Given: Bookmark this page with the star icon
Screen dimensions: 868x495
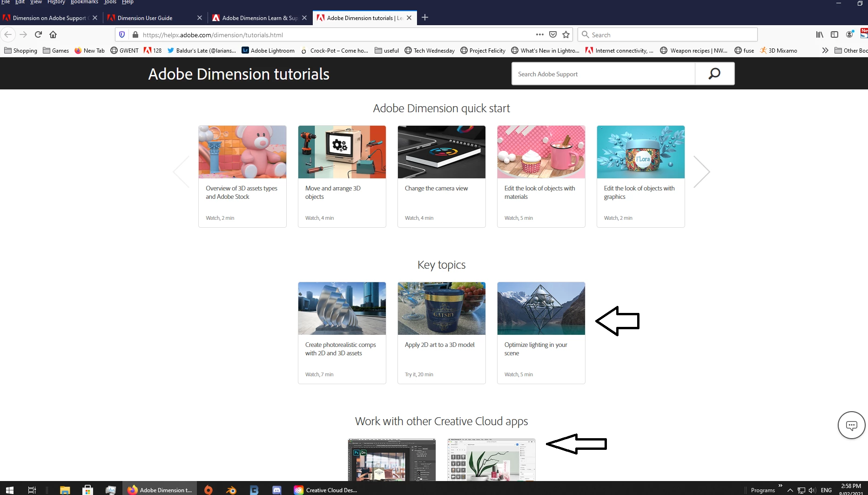Looking at the screenshot, I should click(566, 34).
